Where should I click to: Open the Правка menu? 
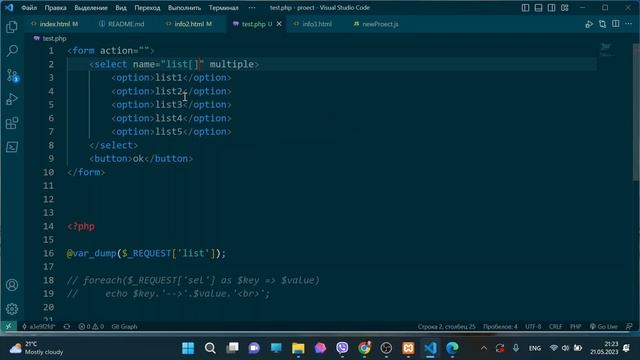tap(56, 8)
